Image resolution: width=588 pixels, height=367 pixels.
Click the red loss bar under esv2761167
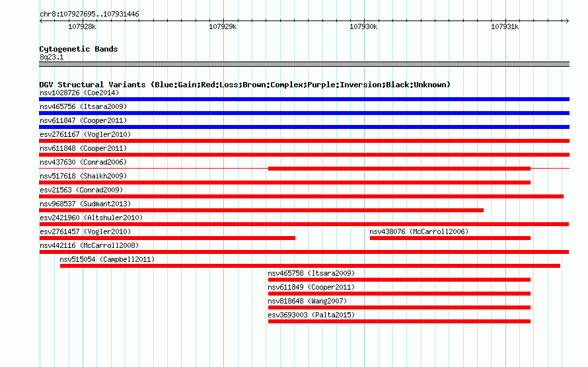point(304,141)
